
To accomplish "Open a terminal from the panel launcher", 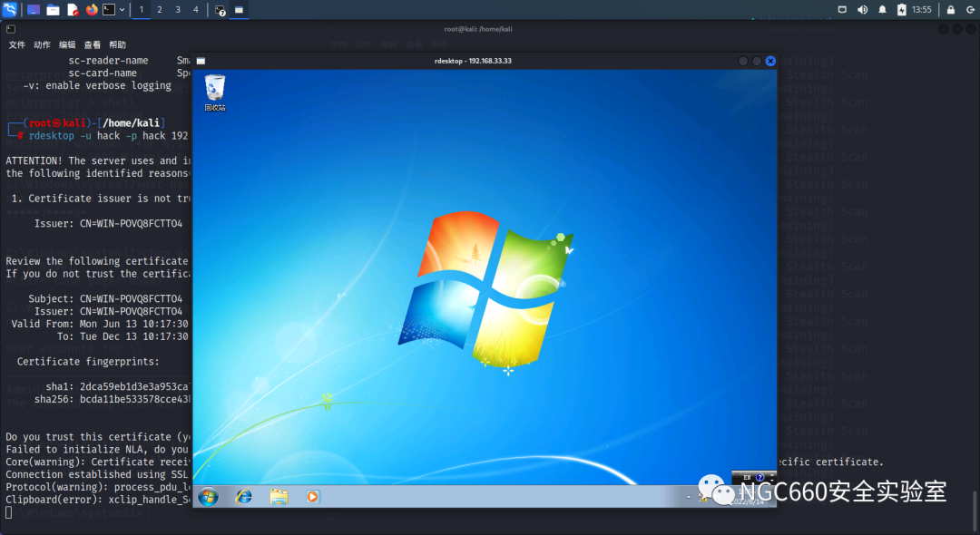I will click(x=109, y=9).
